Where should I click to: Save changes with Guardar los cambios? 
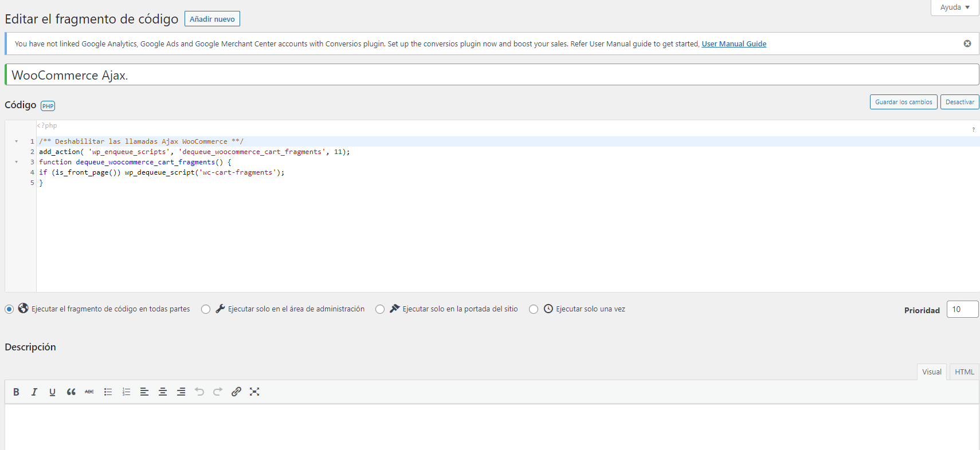click(904, 102)
